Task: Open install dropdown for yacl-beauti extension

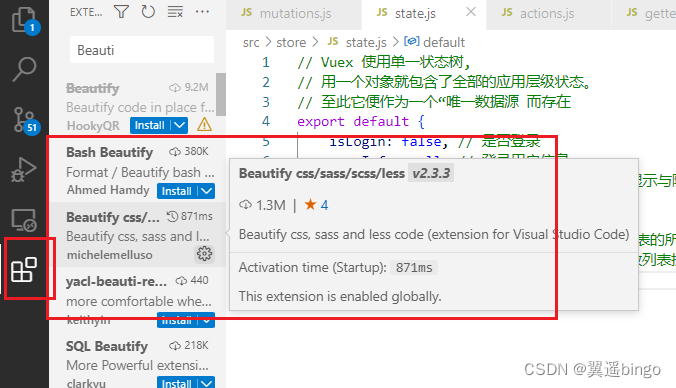Action: tap(207, 320)
